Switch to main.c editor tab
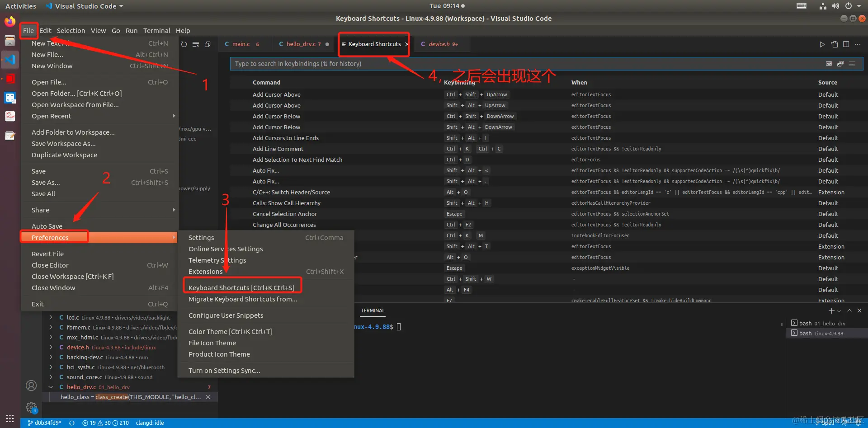 tap(244, 44)
